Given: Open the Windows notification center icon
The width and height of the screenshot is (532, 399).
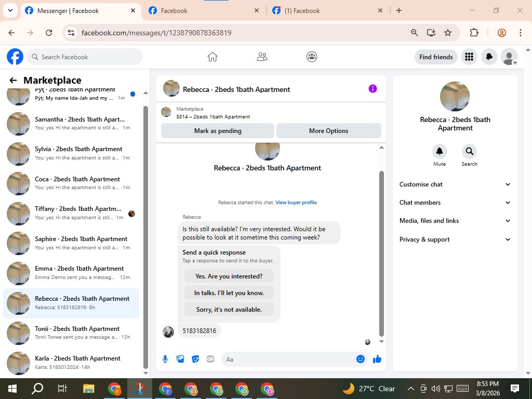Looking at the screenshot, I should (515, 389).
